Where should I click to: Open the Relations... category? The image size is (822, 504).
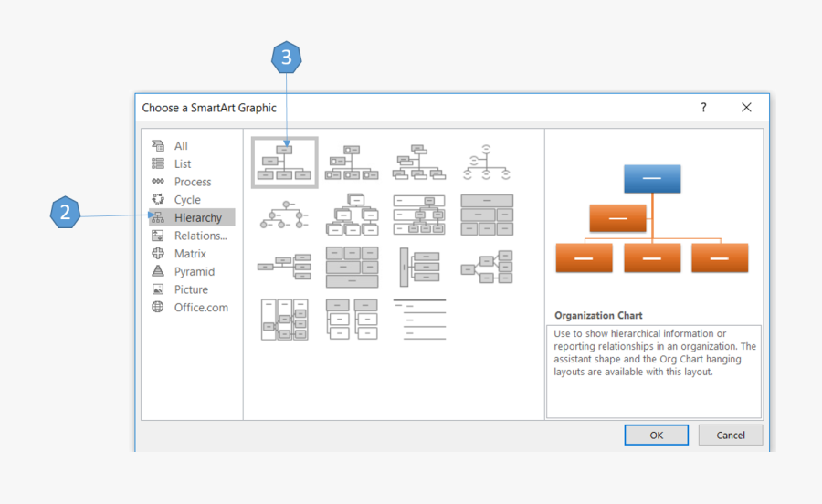point(192,236)
